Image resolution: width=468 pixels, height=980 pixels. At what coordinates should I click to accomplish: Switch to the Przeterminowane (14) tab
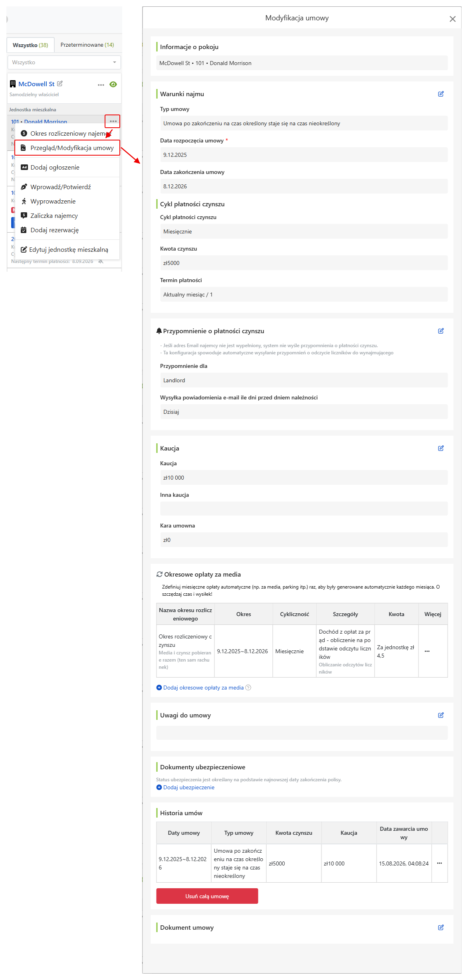[x=87, y=45]
